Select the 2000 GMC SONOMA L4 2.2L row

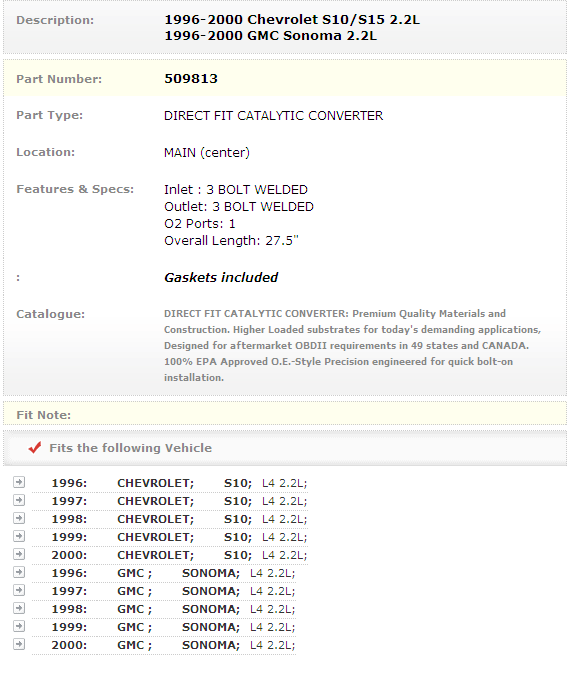(164, 645)
